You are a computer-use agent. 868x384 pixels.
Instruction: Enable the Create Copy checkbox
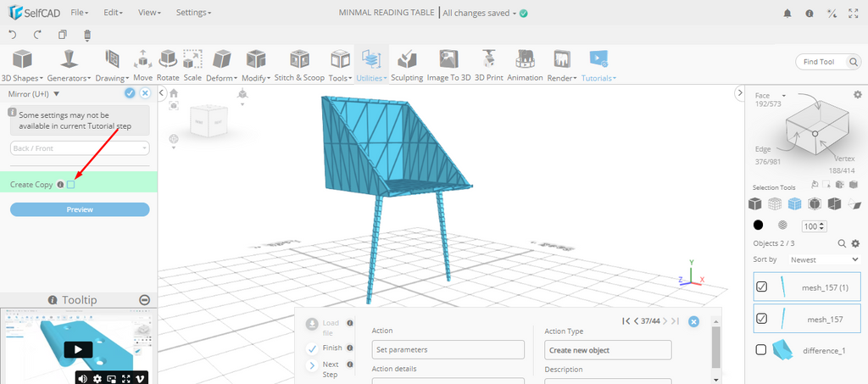pyautogui.click(x=71, y=185)
